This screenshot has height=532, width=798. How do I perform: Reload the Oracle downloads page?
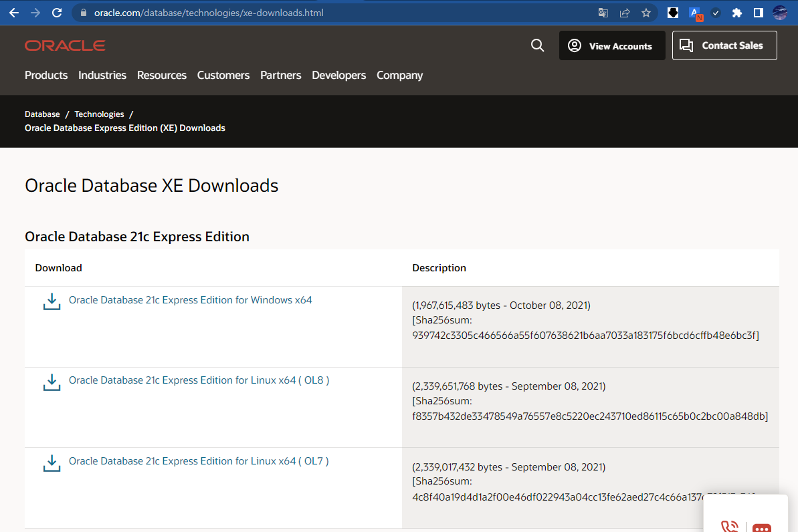pos(57,13)
